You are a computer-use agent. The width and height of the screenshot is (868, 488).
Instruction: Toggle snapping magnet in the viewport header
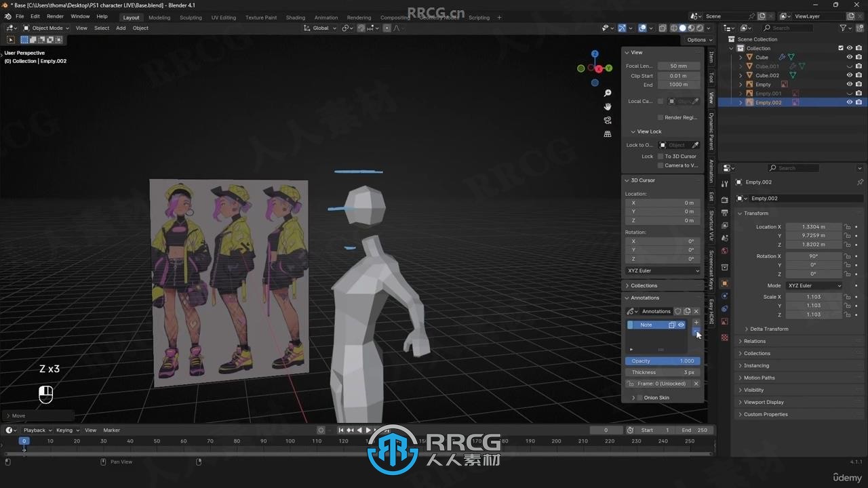pos(361,28)
